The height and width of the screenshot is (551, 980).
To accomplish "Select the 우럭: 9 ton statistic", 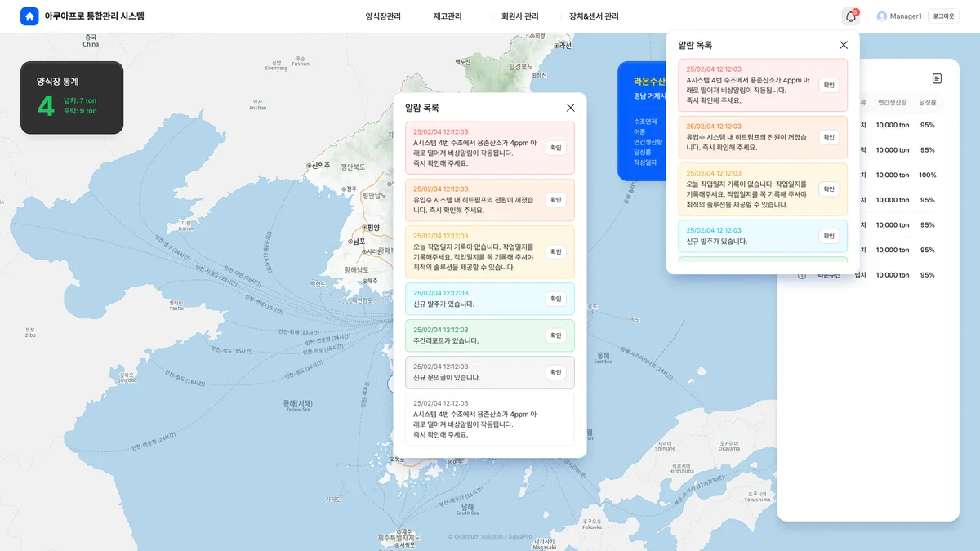I will tap(80, 111).
